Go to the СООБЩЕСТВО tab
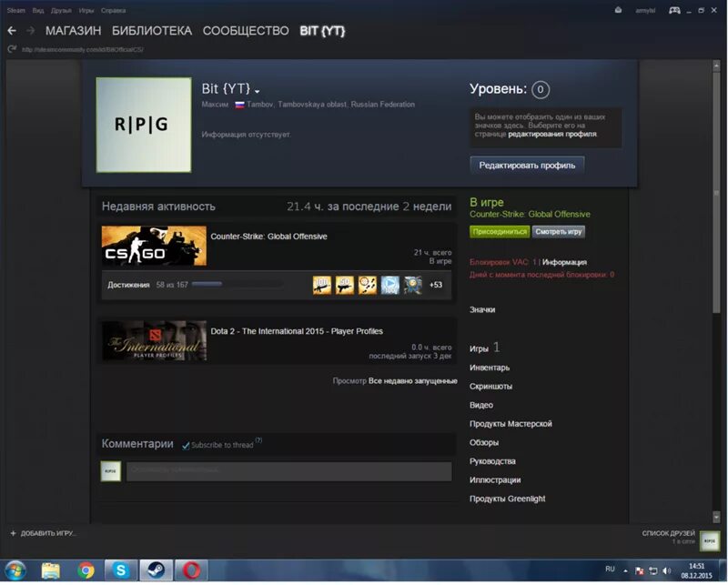 tap(246, 31)
